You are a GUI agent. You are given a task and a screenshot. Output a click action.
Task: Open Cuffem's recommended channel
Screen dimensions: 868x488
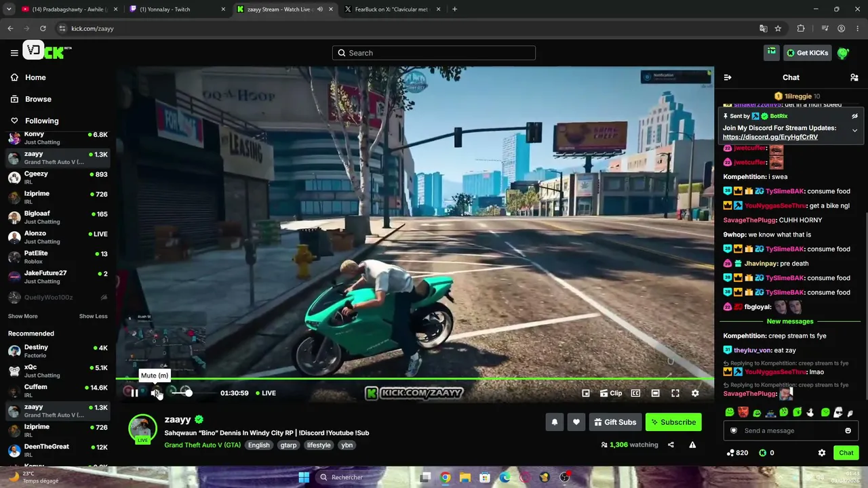(58, 391)
